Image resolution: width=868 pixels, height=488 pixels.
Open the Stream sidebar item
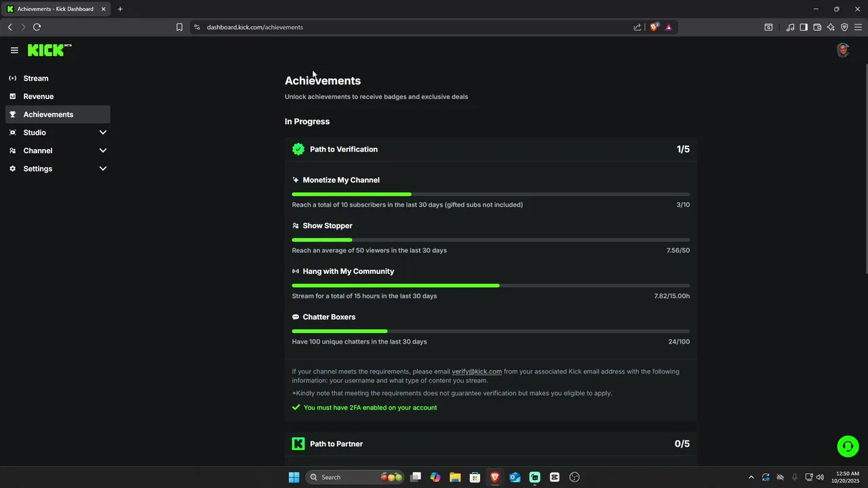(x=58, y=78)
